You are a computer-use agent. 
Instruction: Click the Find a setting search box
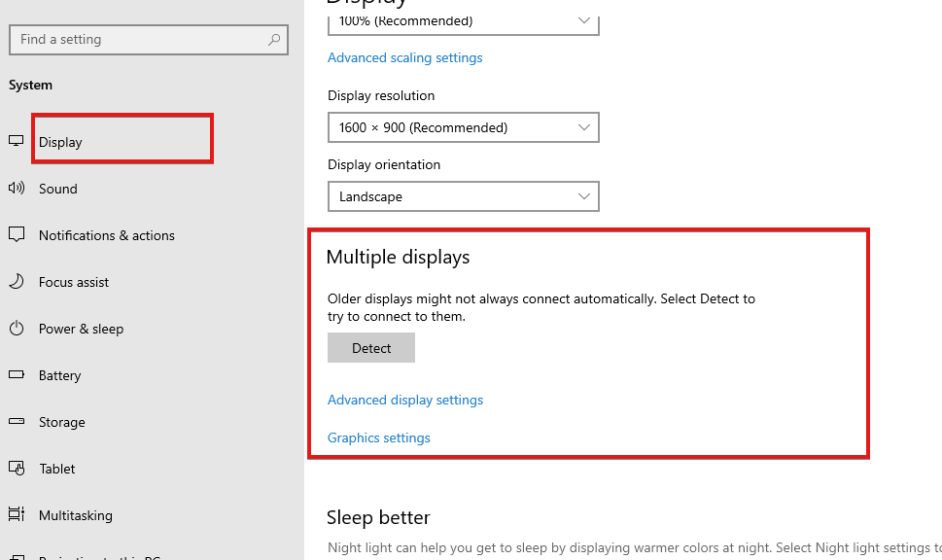136,40
